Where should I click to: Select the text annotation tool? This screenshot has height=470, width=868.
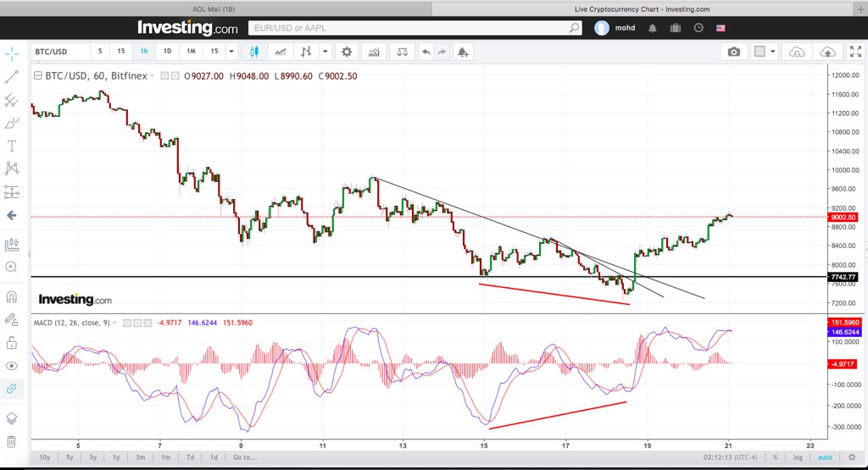(x=12, y=146)
